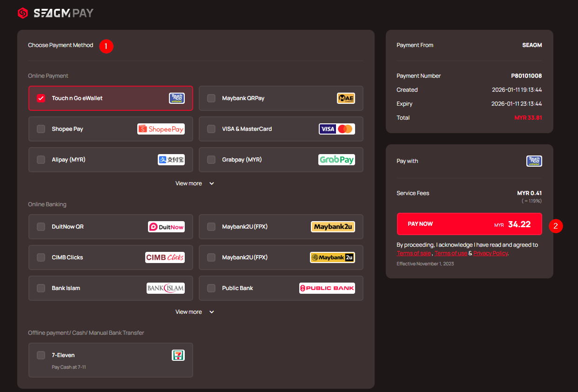Open the Privacy Policy link
This screenshot has width=578, height=392.
[490, 253]
